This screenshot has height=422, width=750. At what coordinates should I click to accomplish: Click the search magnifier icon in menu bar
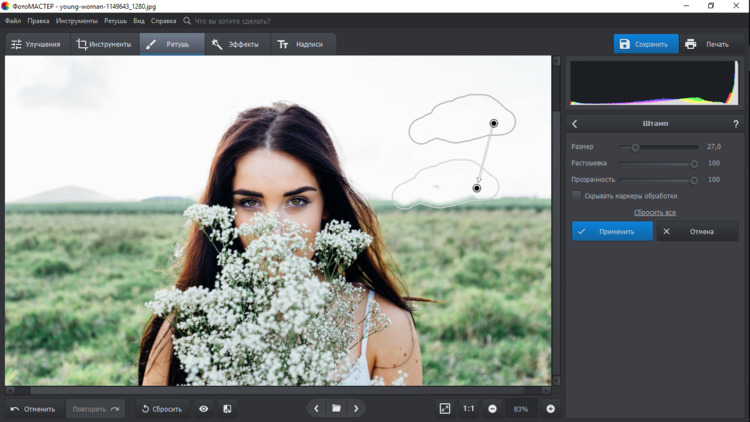click(x=187, y=20)
